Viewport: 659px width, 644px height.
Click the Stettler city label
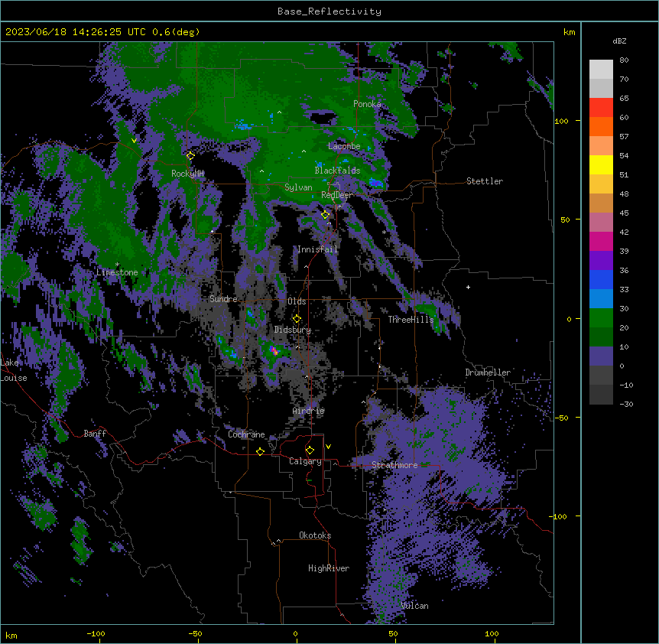(484, 181)
